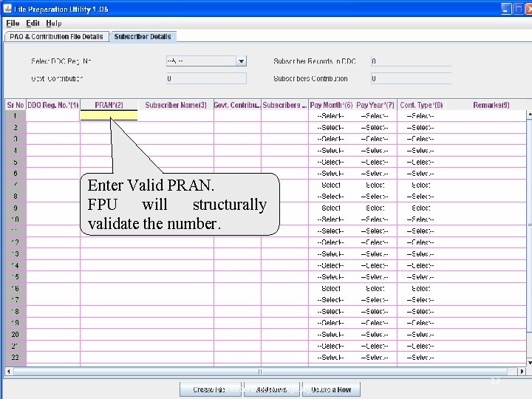Screen dimensions: 532x399
Task: Select row number 6 in Sr No column
Action: (x=16, y=174)
